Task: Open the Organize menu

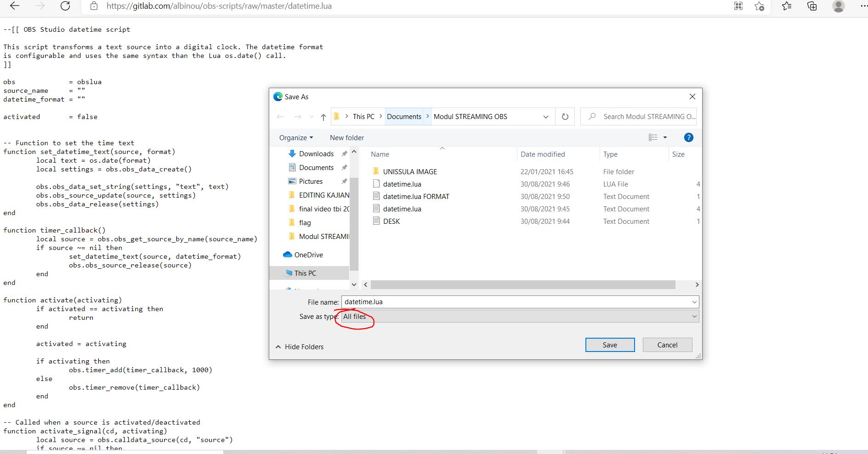Action: pos(295,137)
